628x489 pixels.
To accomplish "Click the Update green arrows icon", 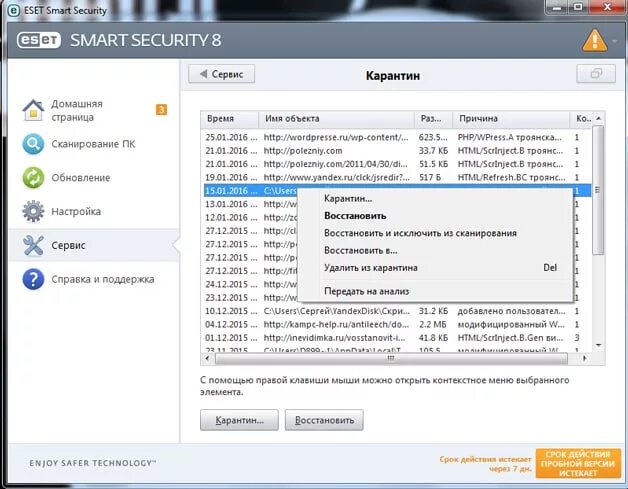I will pyautogui.click(x=33, y=178).
